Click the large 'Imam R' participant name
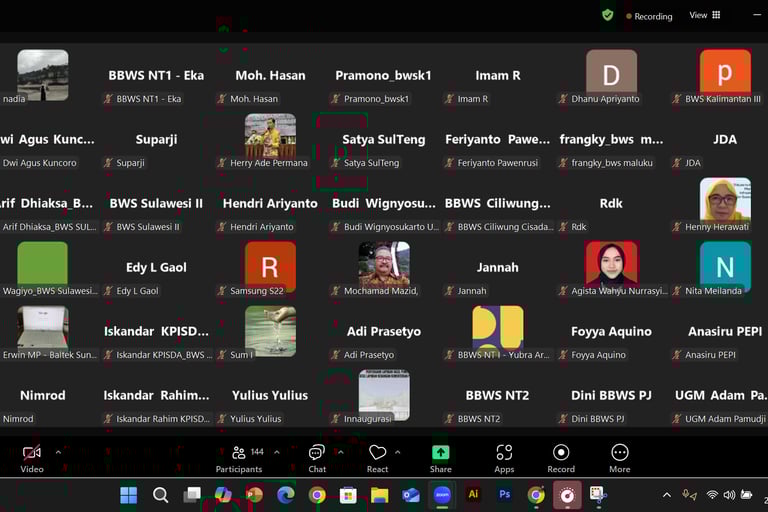Screen dimensions: 768x512 point(498,75)
